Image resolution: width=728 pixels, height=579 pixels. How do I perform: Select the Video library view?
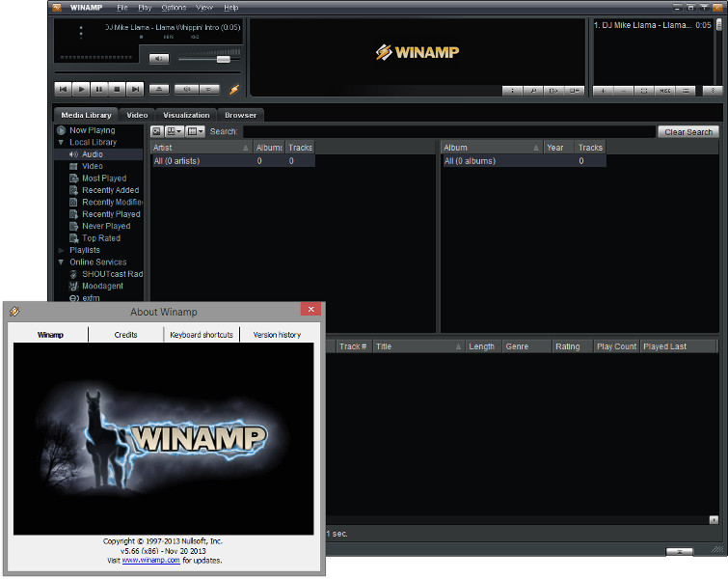click(x=93, y=166)
